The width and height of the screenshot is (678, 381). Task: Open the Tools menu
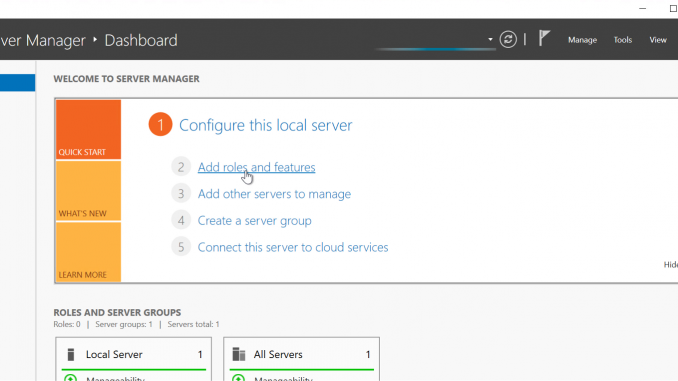tap(623, 40)
